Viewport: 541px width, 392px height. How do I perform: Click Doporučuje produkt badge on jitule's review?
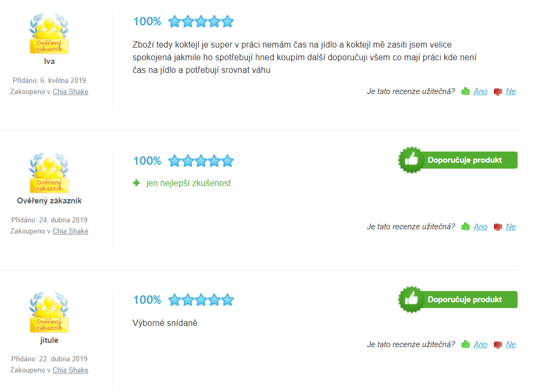click(x=458, y=300)
